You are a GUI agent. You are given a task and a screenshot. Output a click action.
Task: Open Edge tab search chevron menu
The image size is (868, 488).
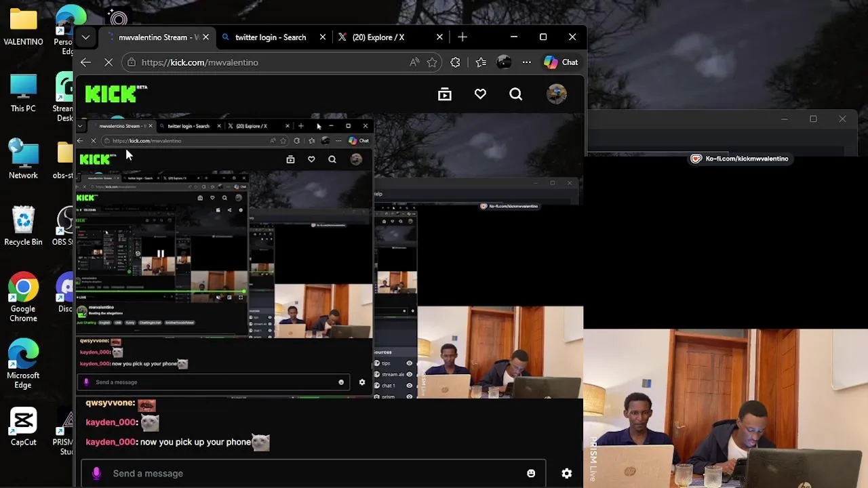[x=85, y=37]
